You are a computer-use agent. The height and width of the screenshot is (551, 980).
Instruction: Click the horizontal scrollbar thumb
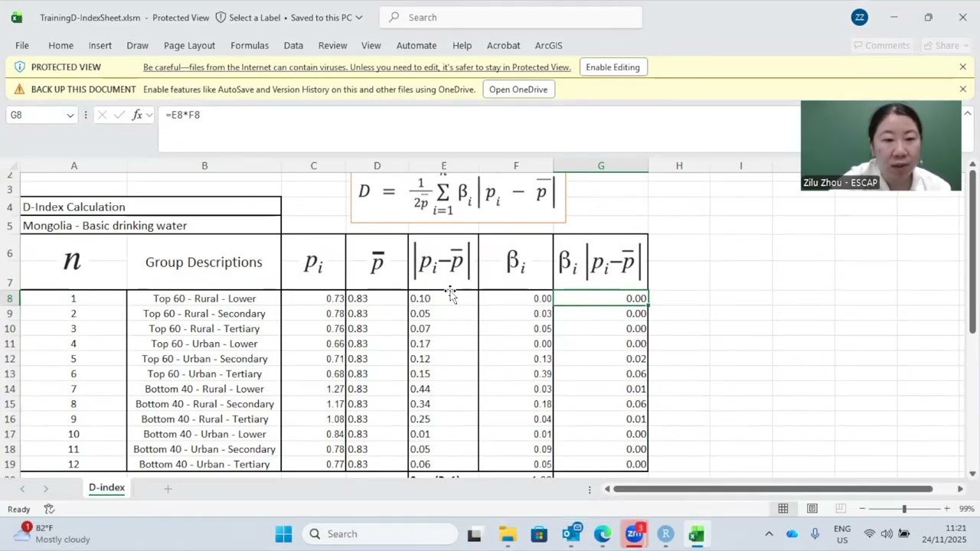(x=773, y=489)
